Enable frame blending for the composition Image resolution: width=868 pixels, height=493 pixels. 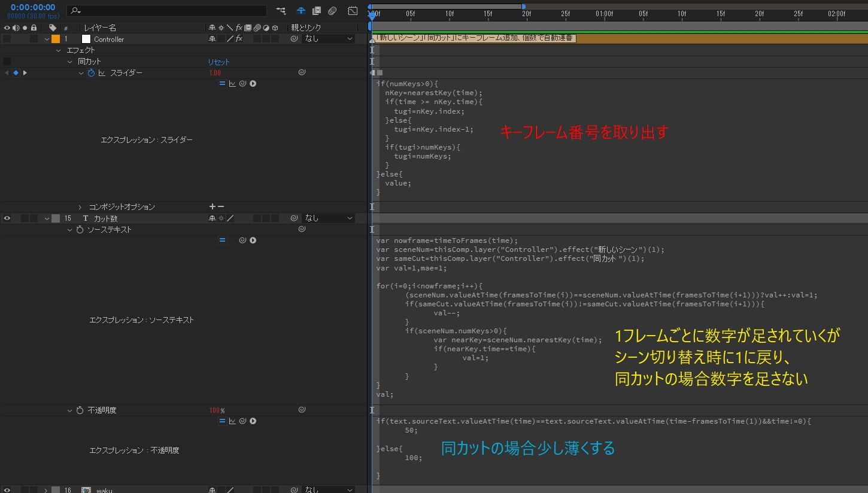[x=317, y=11]
